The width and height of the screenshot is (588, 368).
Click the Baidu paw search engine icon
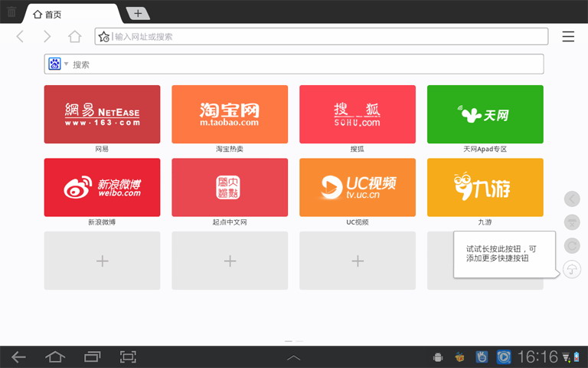55,64
